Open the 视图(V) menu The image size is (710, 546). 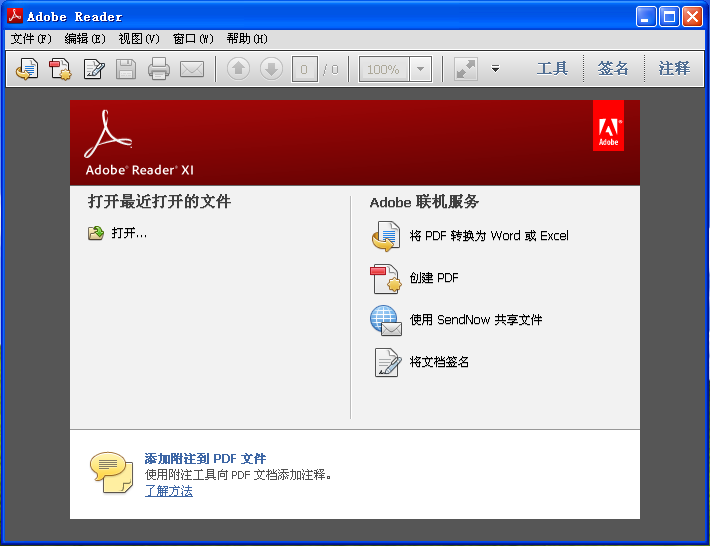click(139, 39)
